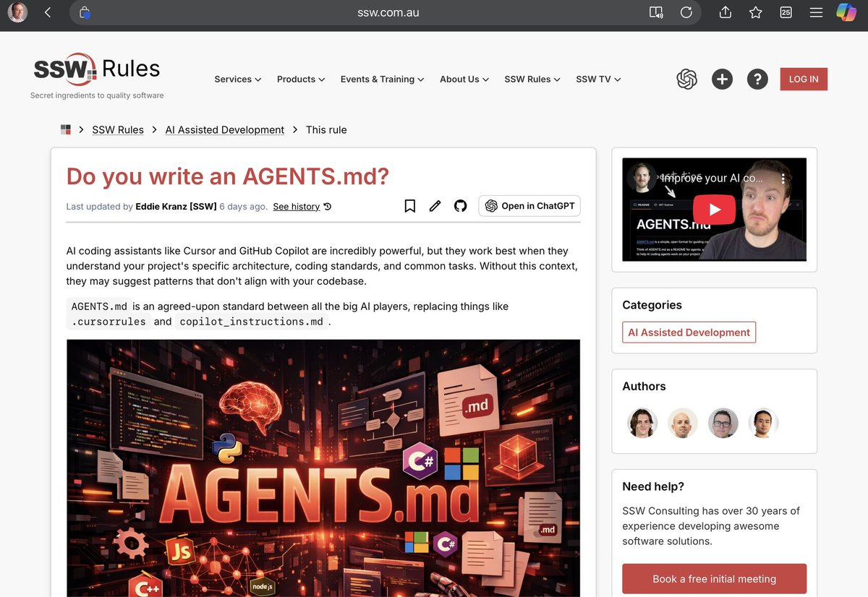Play the YouTube video
This screenshot has height=597, width=868.
point(714,210)
